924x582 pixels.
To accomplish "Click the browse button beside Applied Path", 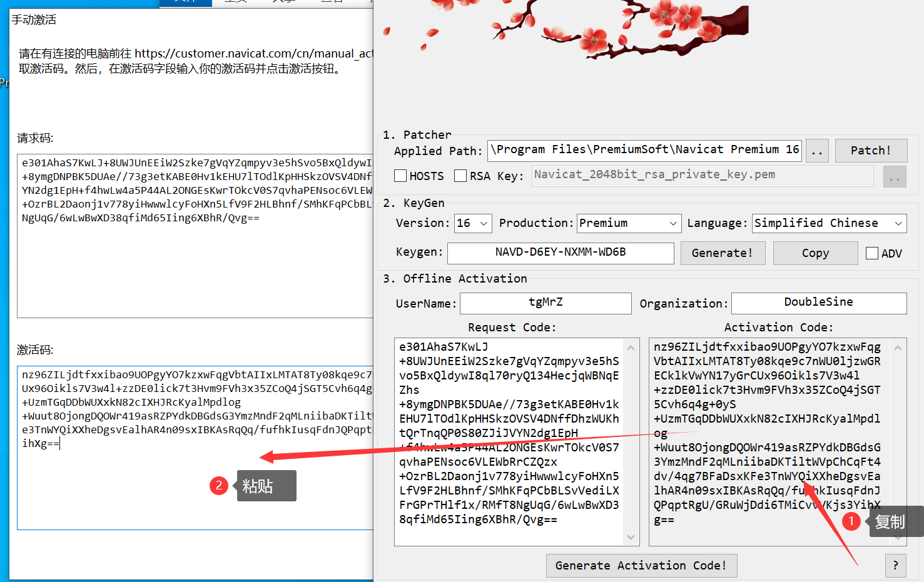I will coord(817,151).
